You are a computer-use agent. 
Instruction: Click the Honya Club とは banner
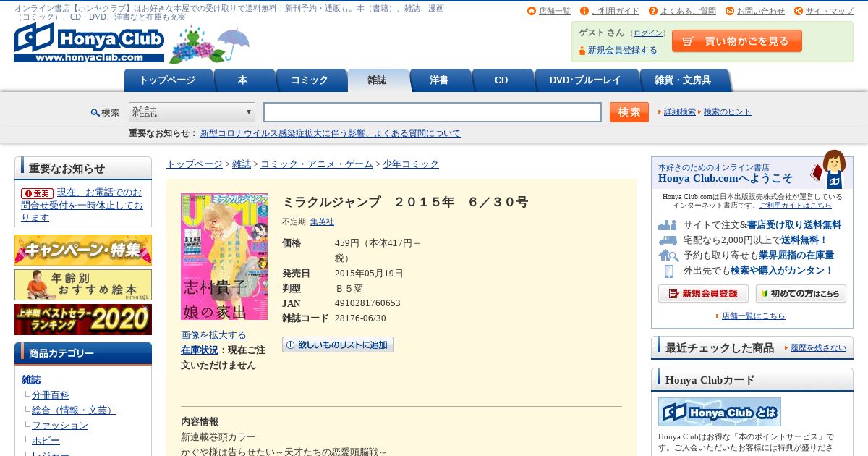tap(720, 412)
